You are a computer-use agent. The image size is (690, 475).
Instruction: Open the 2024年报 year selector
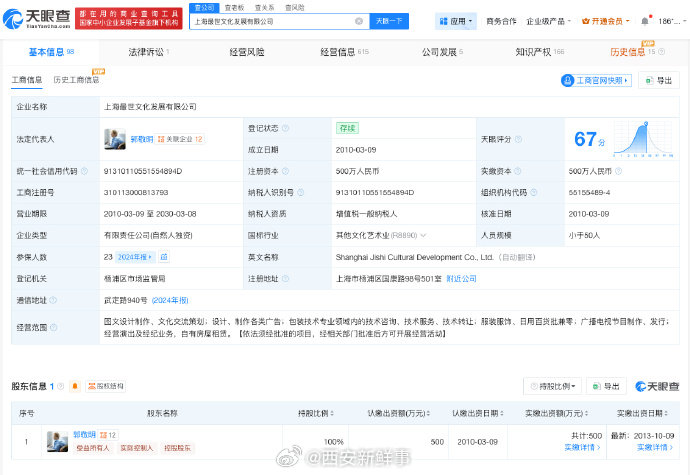coord(135,257)
